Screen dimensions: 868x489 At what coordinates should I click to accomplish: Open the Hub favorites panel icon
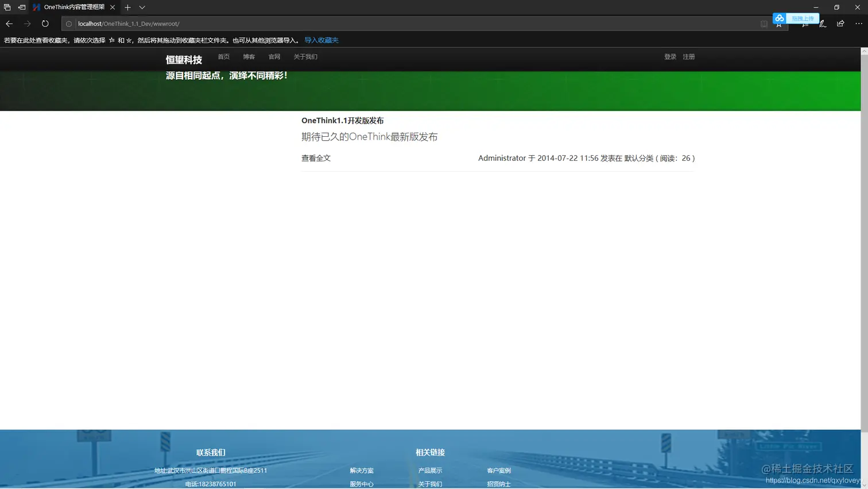point(805,24)
